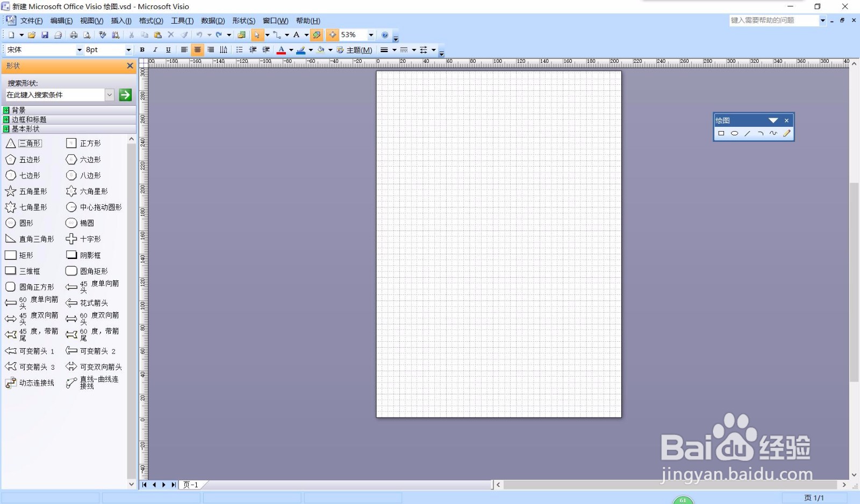Click the font color A icon
This screenshot has height=504, width=860.
coord(281,50)
